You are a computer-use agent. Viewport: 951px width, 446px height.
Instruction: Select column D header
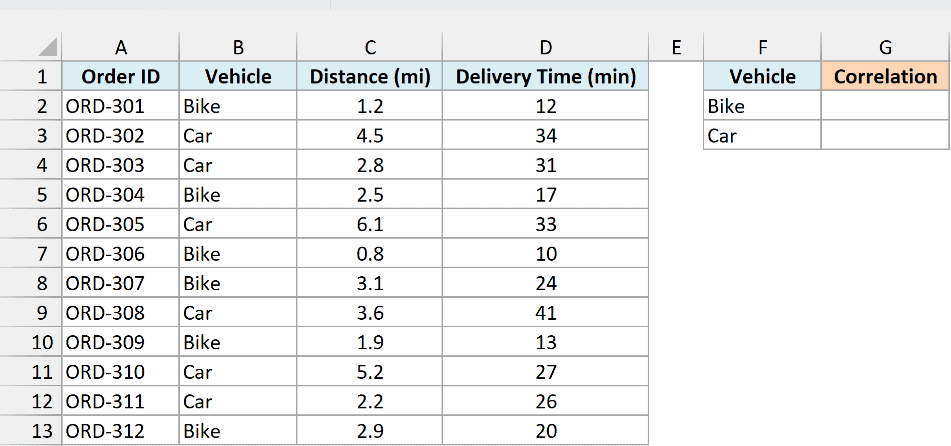tap(546, 47)
